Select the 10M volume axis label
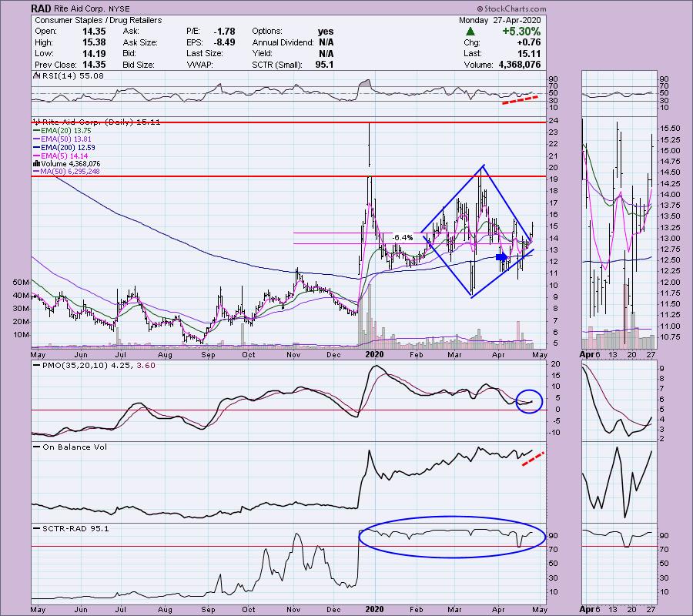The height and width of the screenshot is (616, 693). coord(22,334)
